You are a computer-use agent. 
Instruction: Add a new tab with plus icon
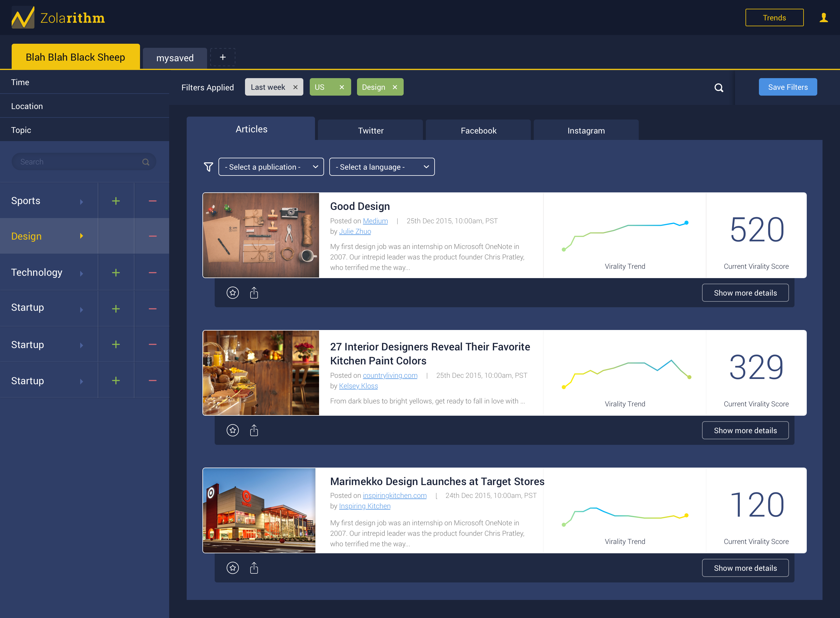pos(223,57)
